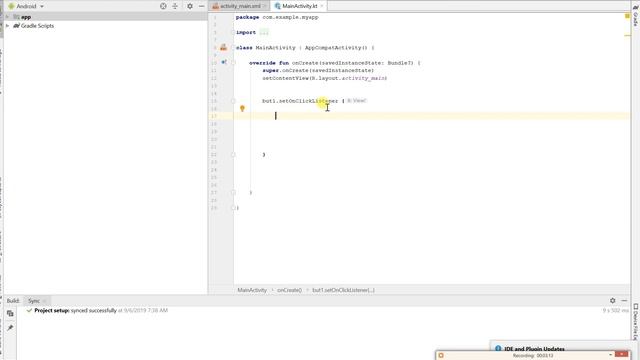The height and width of the screenshot is (360, 640).
Task: Open the Android project view dropdown
Action: coord(26,6)
